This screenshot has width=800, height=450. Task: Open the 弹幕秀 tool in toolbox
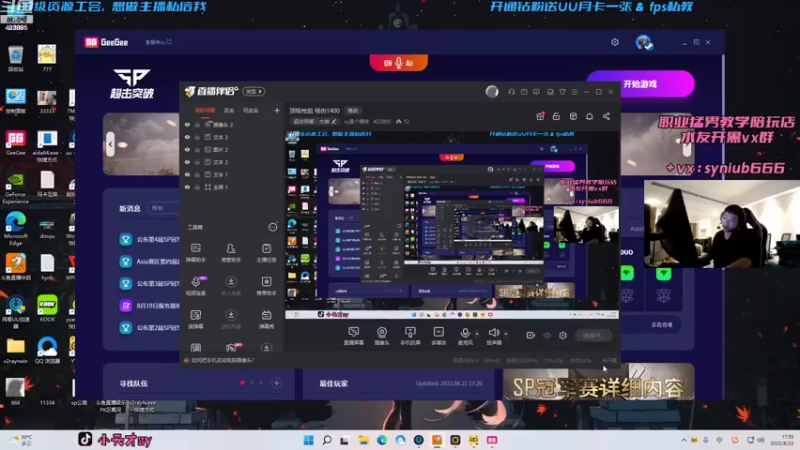pos(266,319)
